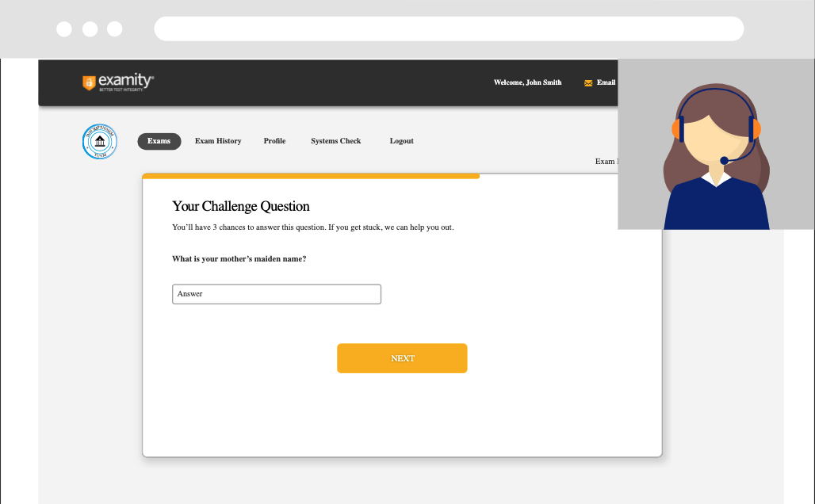Click the Examity shield logo

pyautogui.click(x=87, y=82)
